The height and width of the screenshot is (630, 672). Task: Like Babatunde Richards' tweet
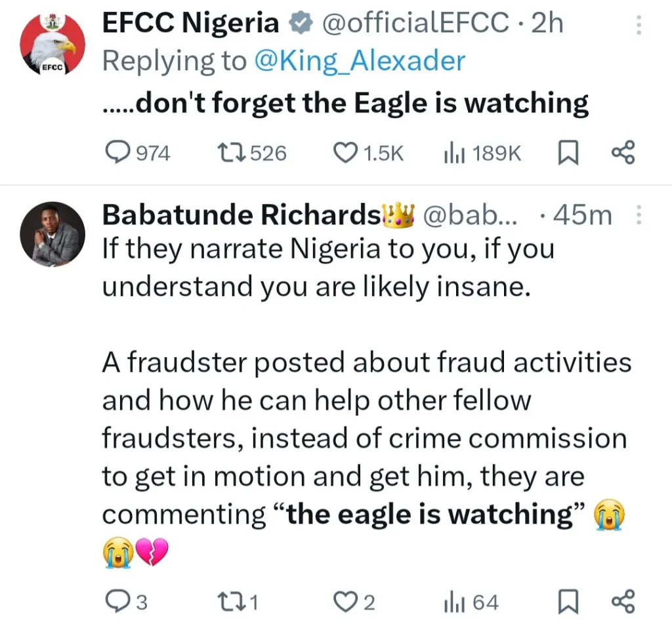(346, 601)
